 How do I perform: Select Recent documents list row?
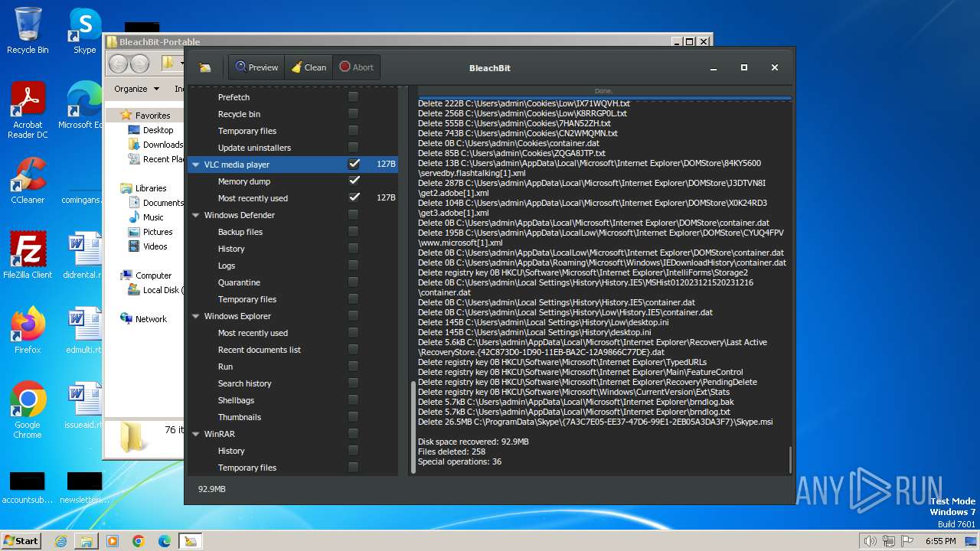point(292,350)
